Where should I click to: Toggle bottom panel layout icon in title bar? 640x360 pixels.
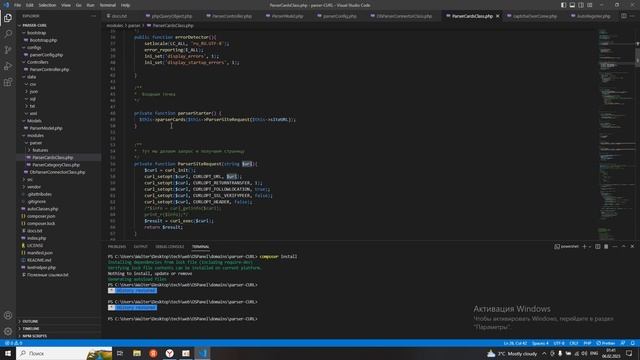point(572,5)
